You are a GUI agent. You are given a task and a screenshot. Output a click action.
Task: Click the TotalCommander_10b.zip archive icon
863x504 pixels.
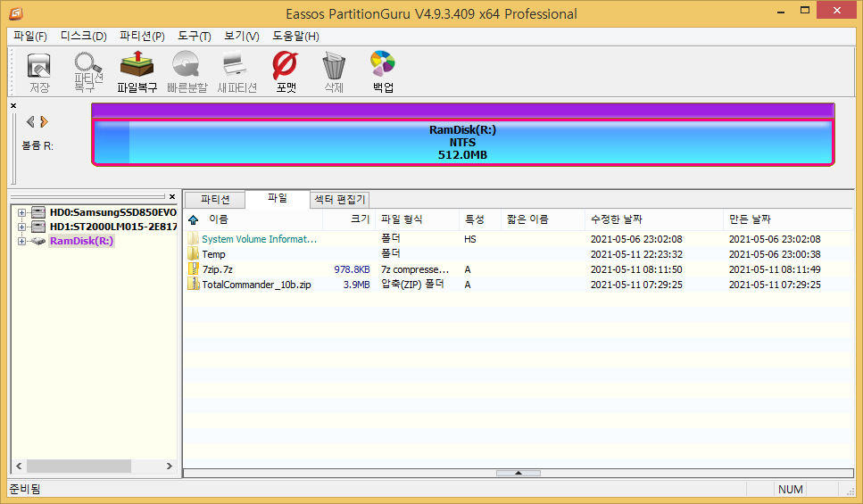click(193, 284)
